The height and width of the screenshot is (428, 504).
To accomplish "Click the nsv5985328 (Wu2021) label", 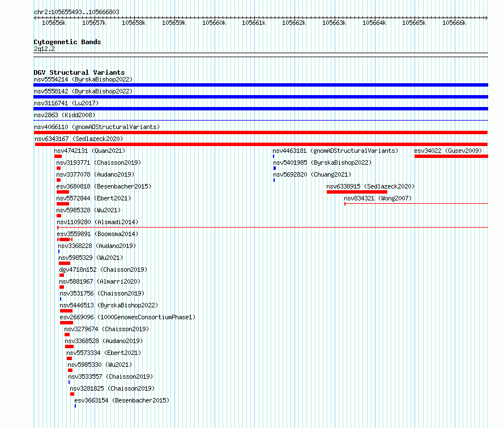I will (88, 210).
